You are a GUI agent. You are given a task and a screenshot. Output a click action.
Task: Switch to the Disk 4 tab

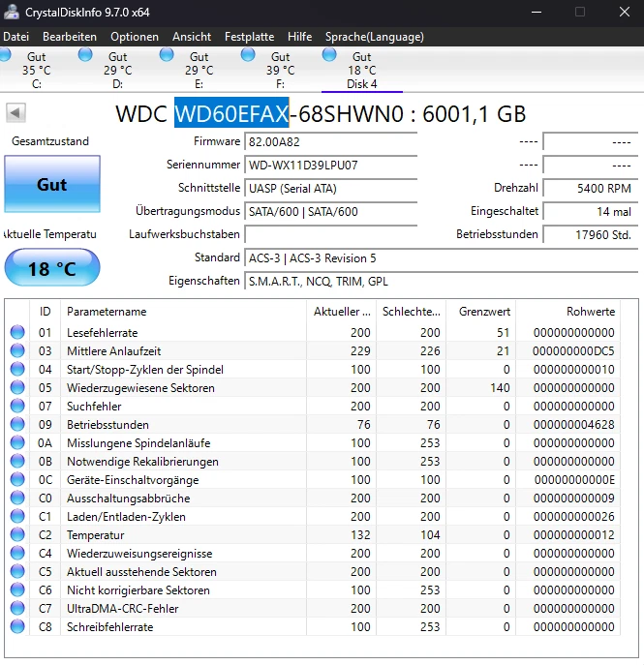click(361, 71)
